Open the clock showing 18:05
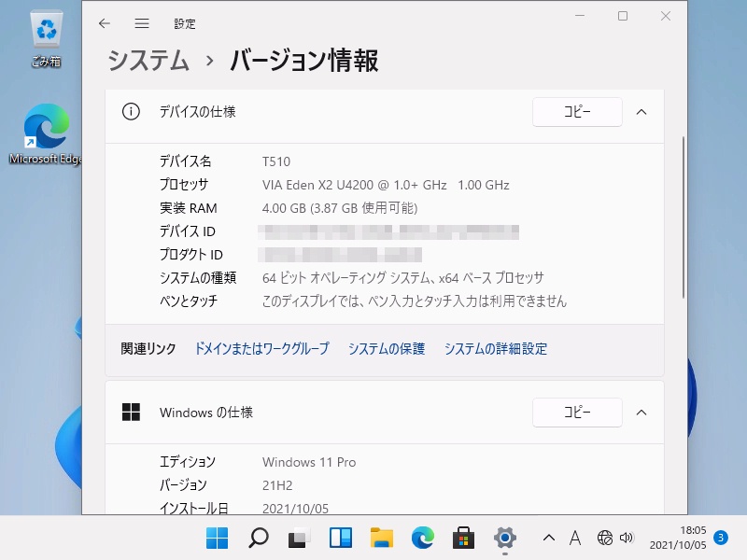 coord(678,538)
